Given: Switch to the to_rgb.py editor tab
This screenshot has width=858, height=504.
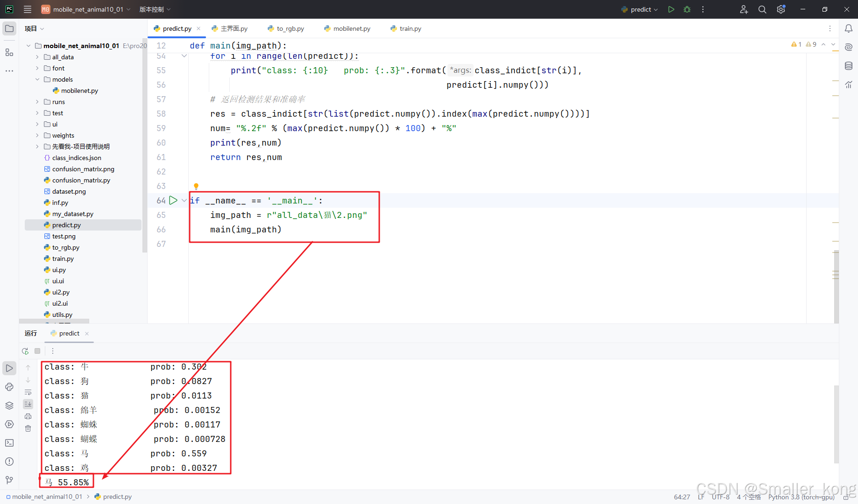Looking at the screenshot, I should point(286,28).
